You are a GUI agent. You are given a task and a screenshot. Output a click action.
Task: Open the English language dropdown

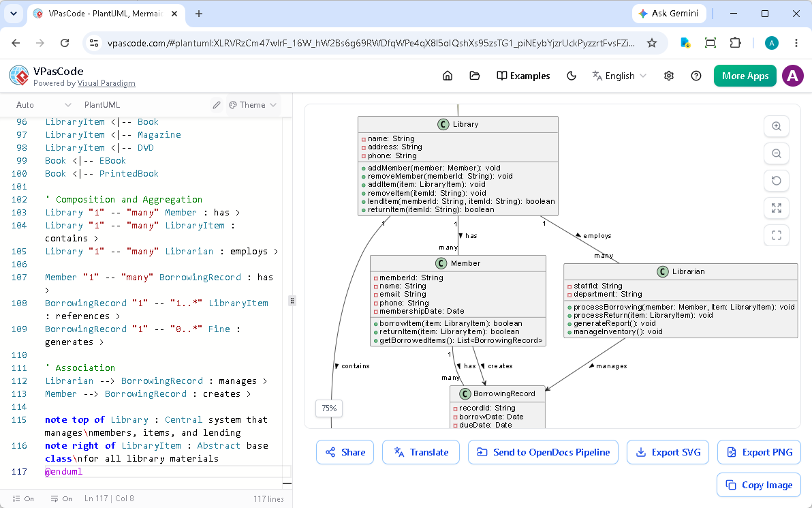[619, 76]
